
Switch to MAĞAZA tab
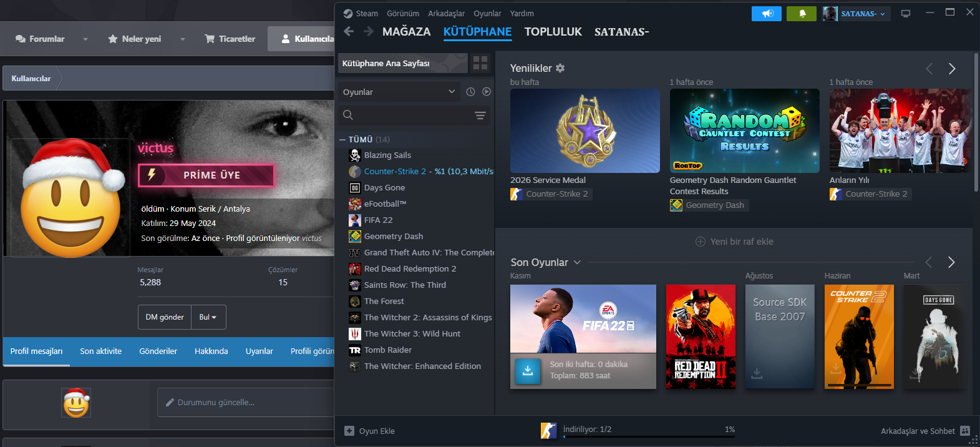coord(407,31)
